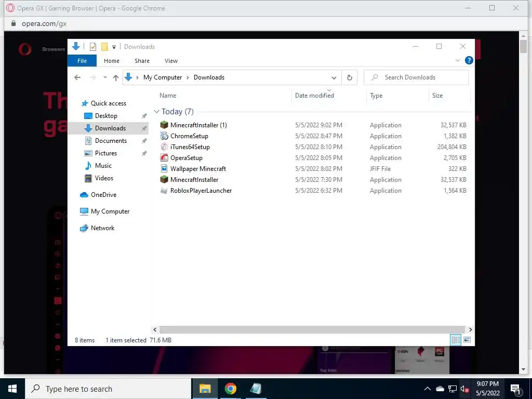The image size is (532, 399).
Task: Show hidden tray icons chevron
Action: pos(428,389)
